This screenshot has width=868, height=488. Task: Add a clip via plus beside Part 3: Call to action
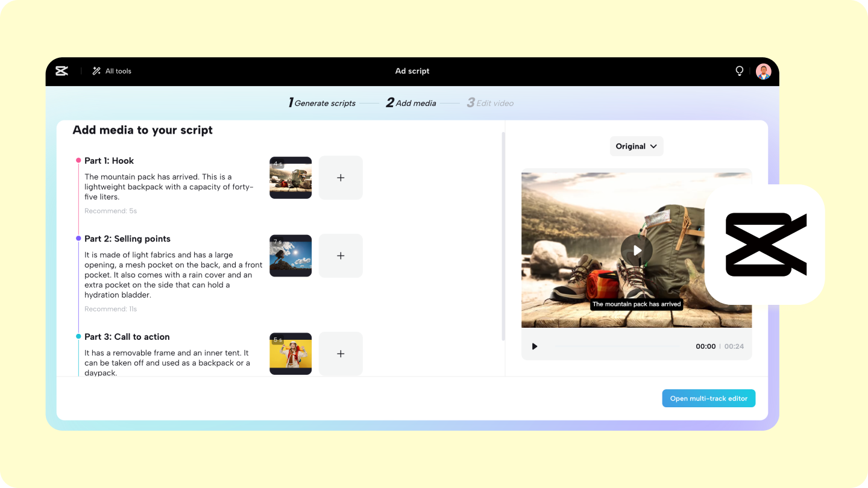pos(341,354)
